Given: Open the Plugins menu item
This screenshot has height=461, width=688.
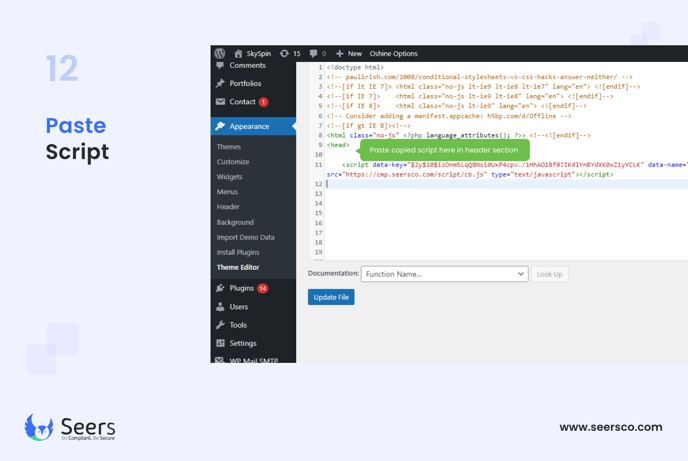Looking at the screenshot, I should [242, 288].
